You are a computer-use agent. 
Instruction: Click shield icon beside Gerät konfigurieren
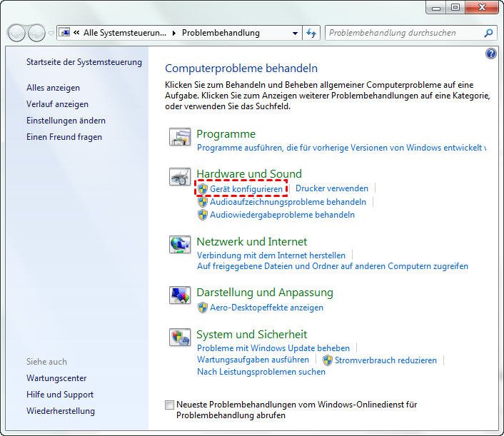click(203, 189)
